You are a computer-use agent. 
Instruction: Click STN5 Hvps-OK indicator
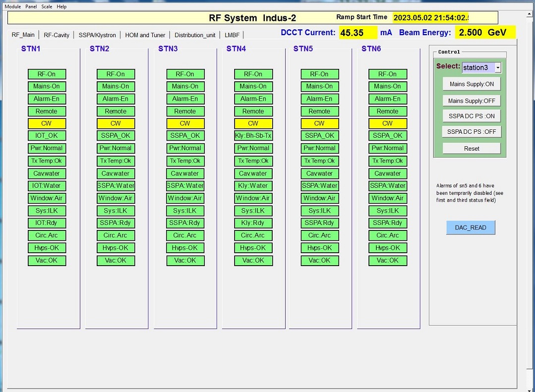point(320,248)
